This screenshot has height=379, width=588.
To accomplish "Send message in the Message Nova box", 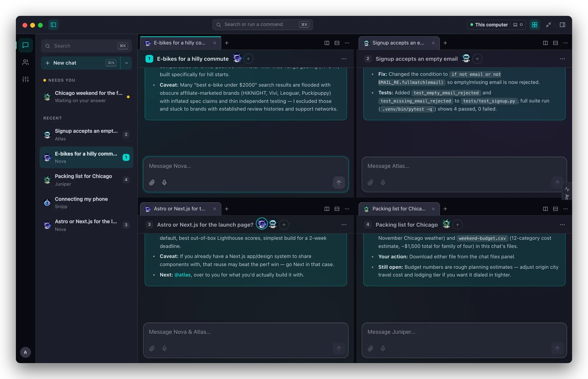I will [339, 183].
